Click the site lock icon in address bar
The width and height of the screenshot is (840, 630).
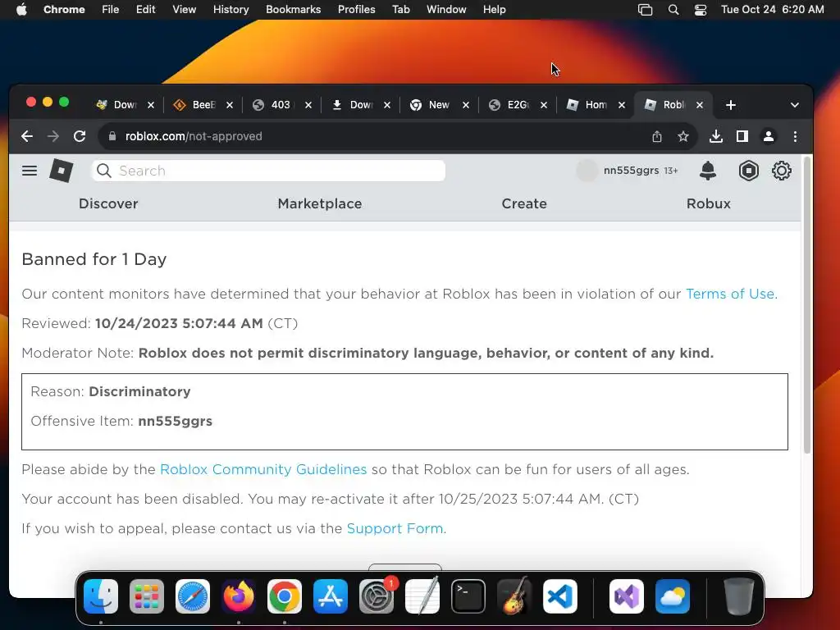[112, 137]
